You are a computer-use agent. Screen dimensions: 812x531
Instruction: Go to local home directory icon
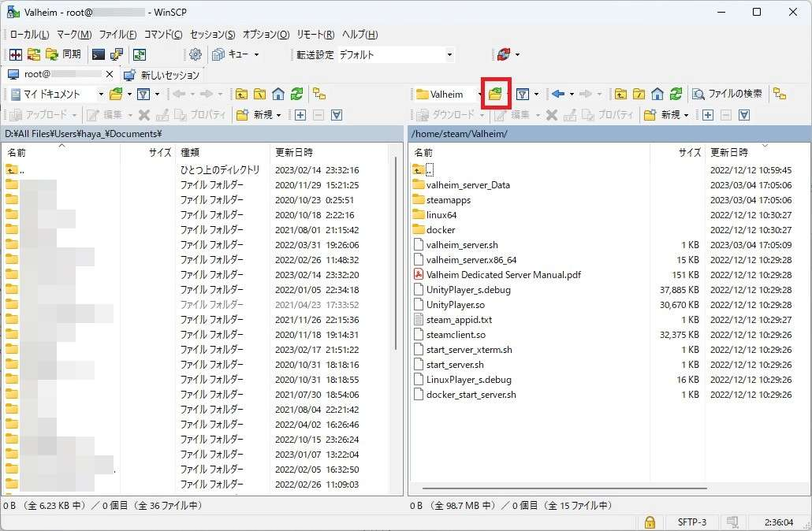pyautogui.click(x=278, y=95)
